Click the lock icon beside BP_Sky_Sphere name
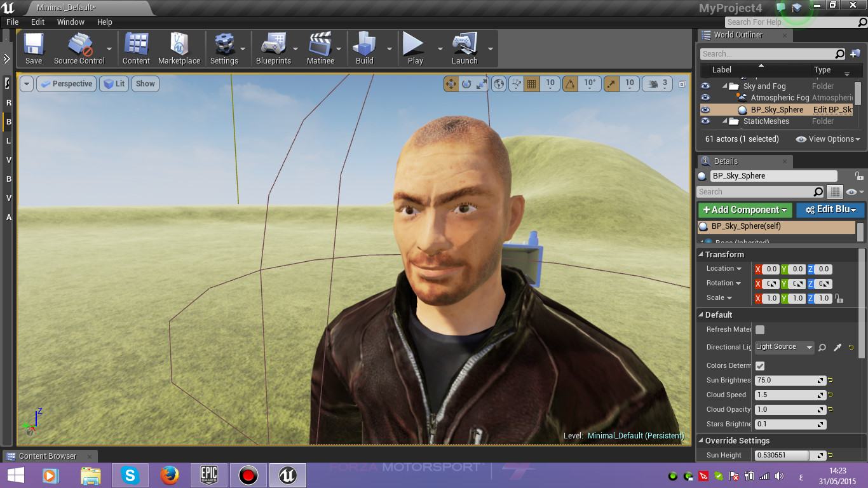Image resolution: width=868 pixels, height=488 pixels. pos(858,176)
